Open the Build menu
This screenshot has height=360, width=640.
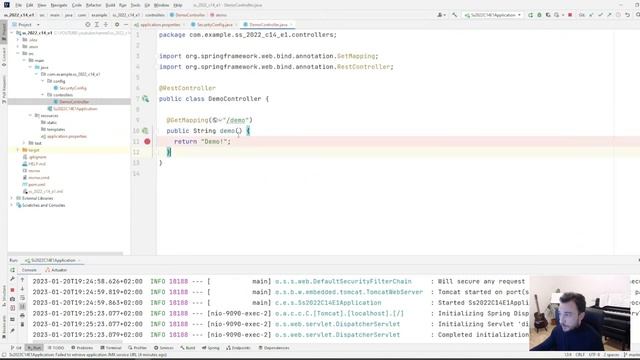click(x=110, y=5)
